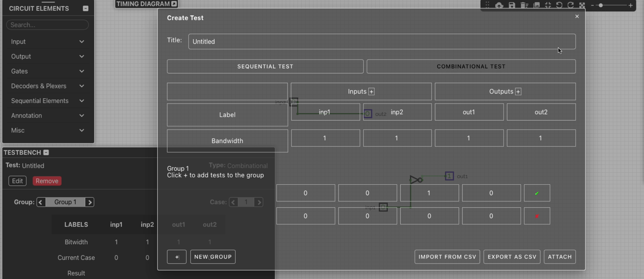This screenshot has width=644, height=279.
Task: Minimize the Testbench panel
Action: [46, 152]
